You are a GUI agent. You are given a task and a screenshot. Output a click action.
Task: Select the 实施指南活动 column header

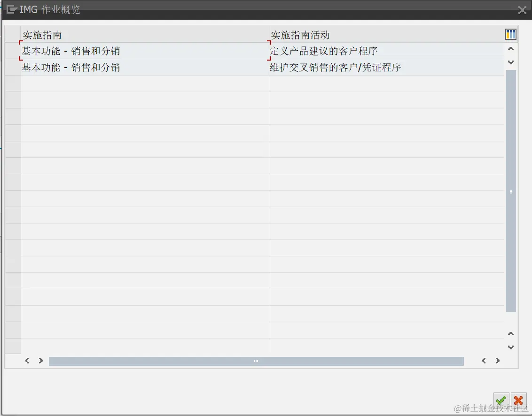(386, 35)
